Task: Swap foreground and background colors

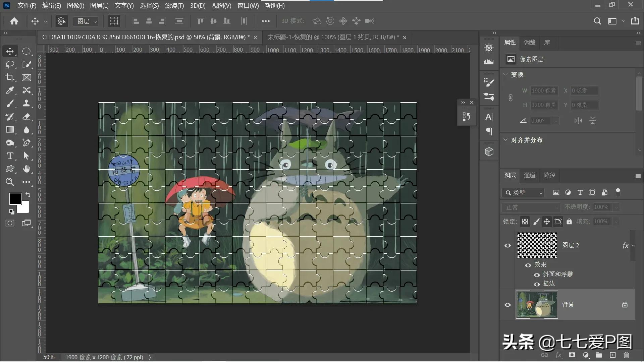Action: [28, 195]
